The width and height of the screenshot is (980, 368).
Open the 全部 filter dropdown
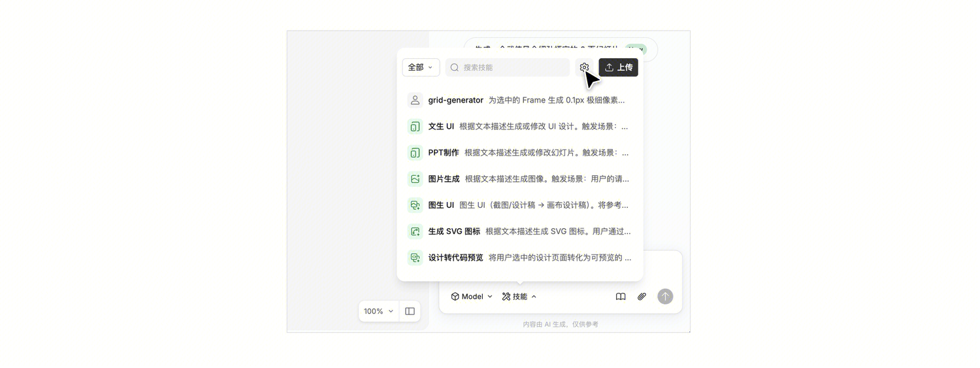coord(421,67)
